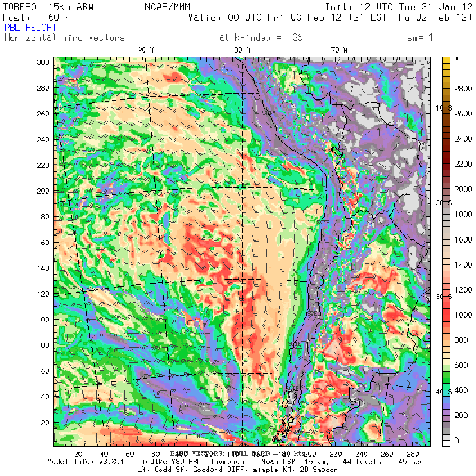The image size is (476, 476).
Task: Click the 'SCFA' station label on the map
Action: (323, 223)
